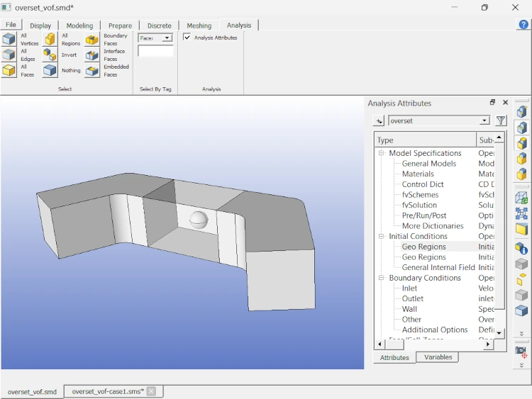532x399 pixels.
Task: Open the Face: tag type dropdown
Action: [x=167, y=38]
